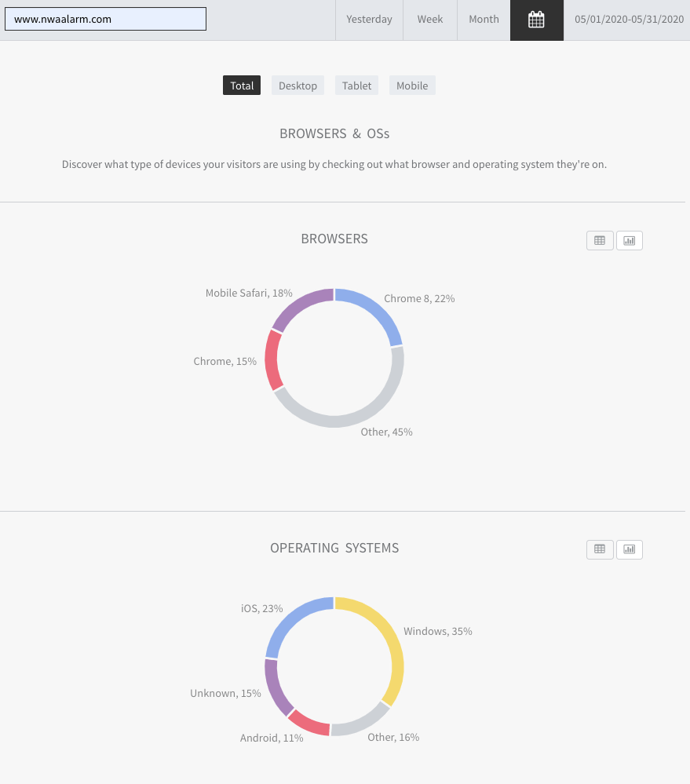
Task: Show Operating Systems data as bar chart
Action: [630, 549]
